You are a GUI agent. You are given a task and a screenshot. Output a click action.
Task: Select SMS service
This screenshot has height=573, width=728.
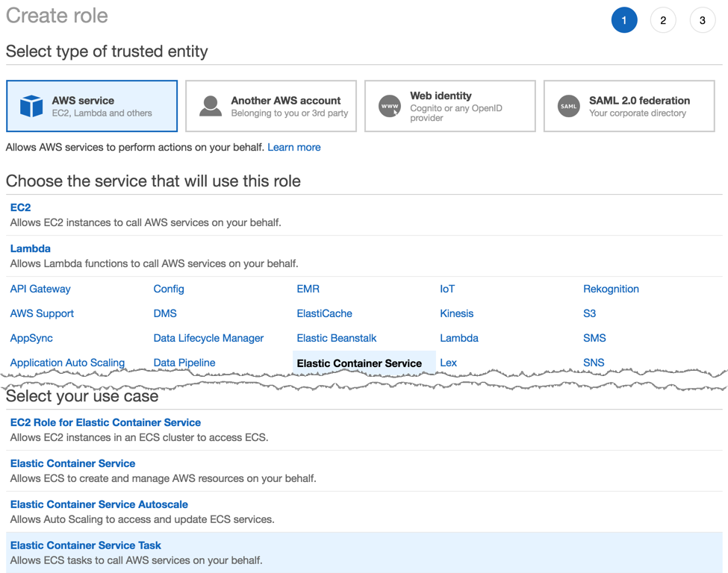(594, 338)
